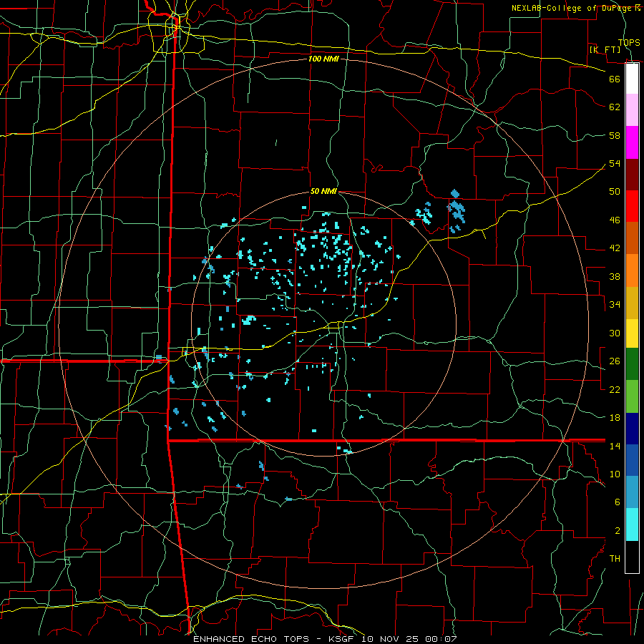
Task: Click the navy blue legend swatch
Action: tap(632, 429)
